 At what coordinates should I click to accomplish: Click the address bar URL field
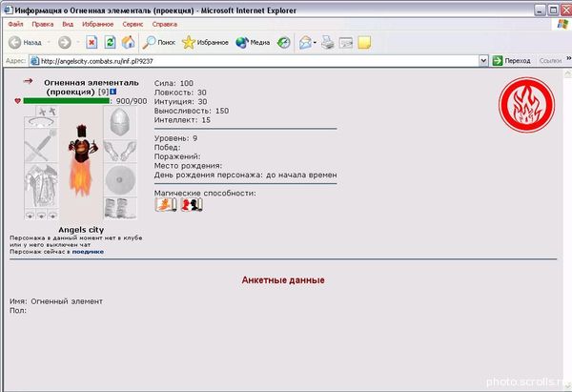(257, 60)
